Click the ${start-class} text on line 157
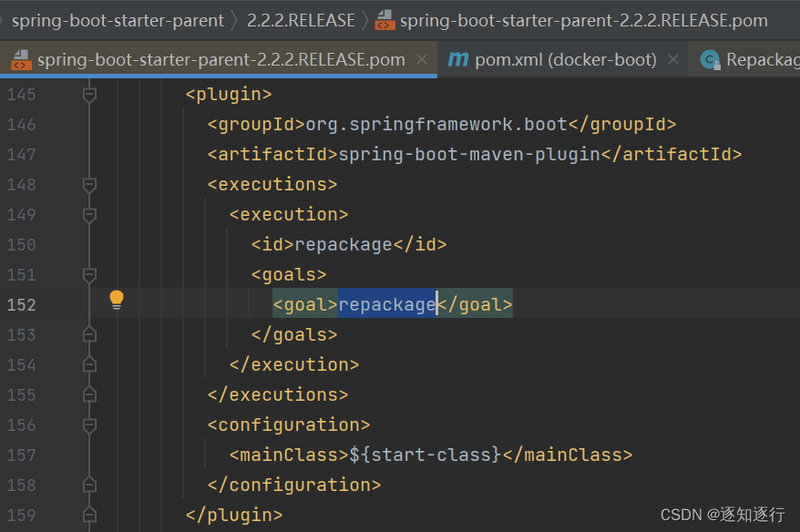 coord(426,455)
